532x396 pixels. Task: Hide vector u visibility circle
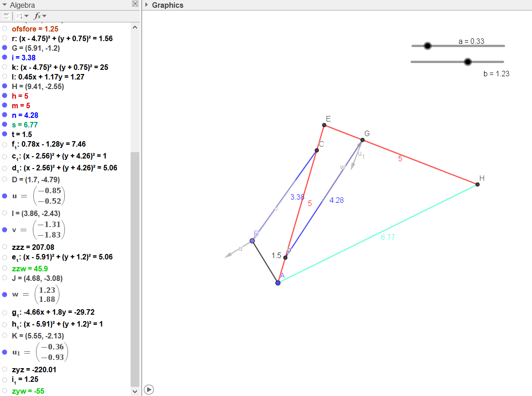point(5,196)
